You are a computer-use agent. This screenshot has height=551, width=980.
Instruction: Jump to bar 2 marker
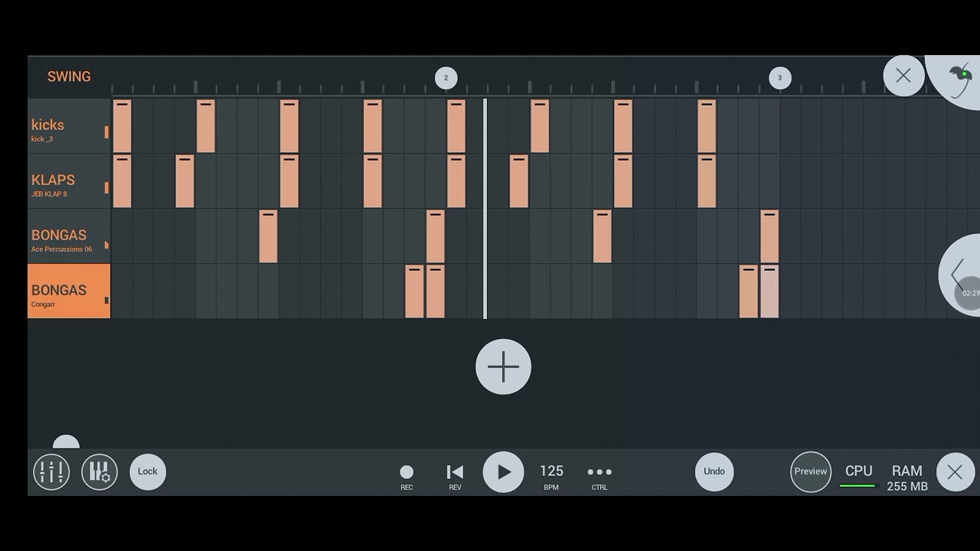(x=446, y=77)
